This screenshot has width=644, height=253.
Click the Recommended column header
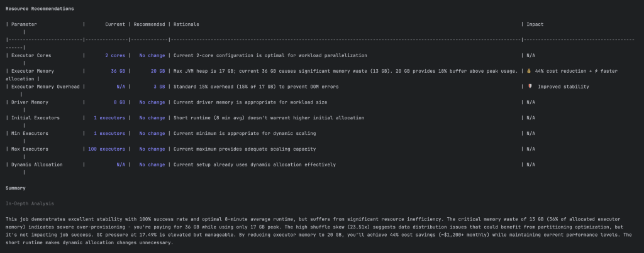(148, 24)
